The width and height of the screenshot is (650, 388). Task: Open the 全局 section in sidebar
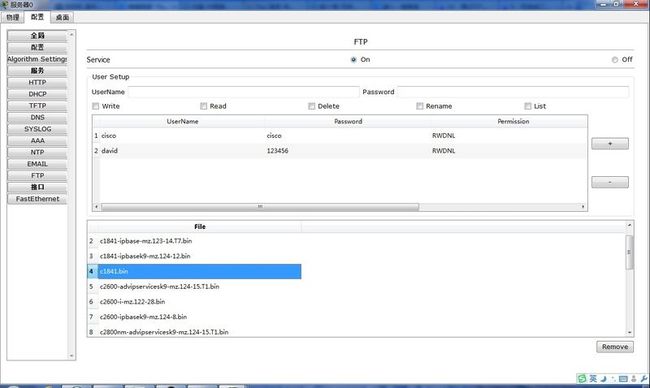(37, 36)
